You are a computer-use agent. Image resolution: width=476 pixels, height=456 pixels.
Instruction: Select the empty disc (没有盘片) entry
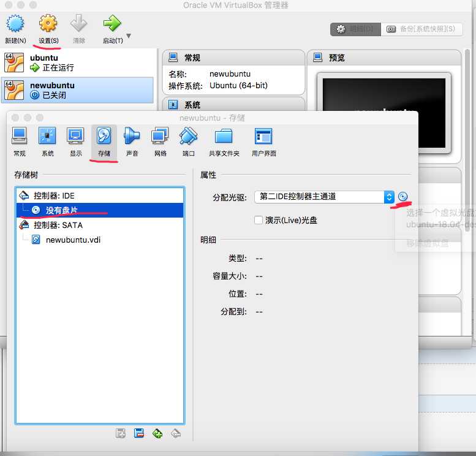[100, 210]
